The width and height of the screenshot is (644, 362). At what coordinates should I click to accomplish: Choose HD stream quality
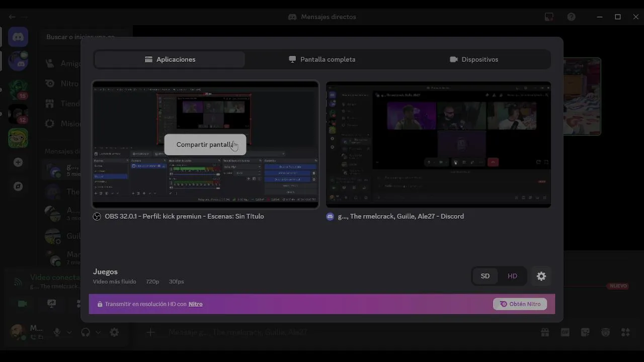(512, 276)
